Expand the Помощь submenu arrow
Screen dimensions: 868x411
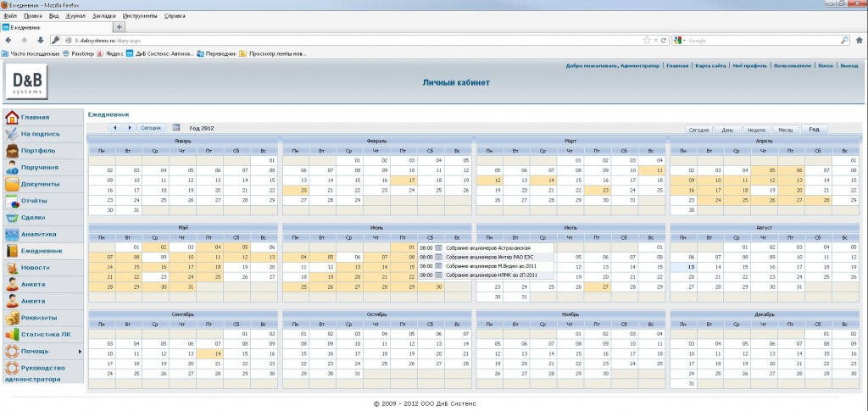(x=80, y=352)
